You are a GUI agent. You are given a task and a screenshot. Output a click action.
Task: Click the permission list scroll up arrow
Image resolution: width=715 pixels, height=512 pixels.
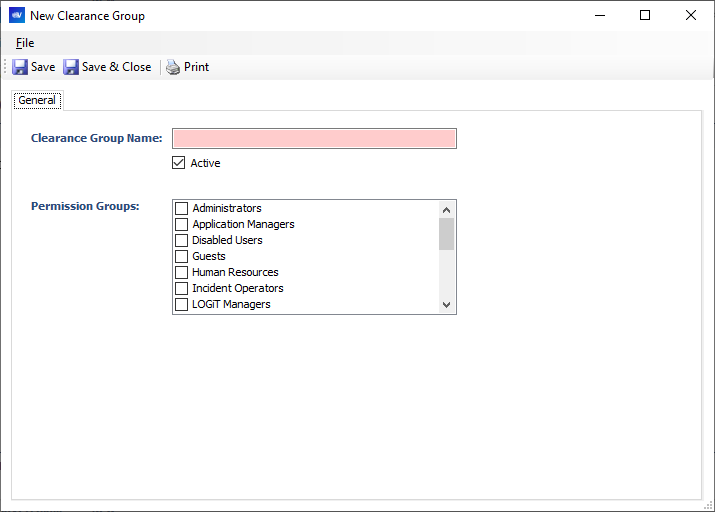(x=446, y=209)
